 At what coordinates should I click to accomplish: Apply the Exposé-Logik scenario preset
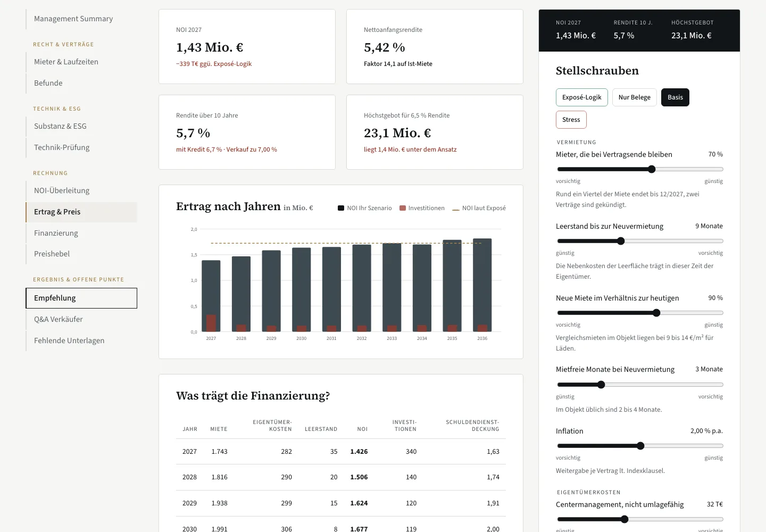[x=582, y=97]
